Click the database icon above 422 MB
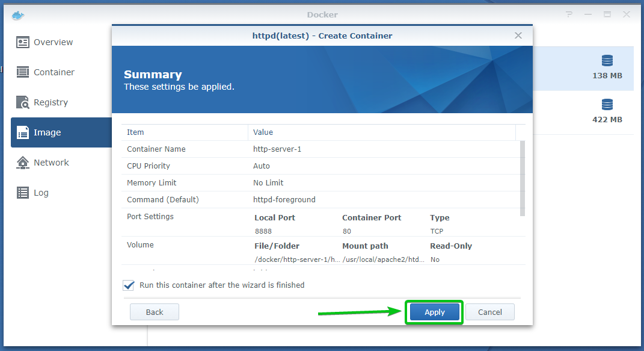 coord(607,105)
